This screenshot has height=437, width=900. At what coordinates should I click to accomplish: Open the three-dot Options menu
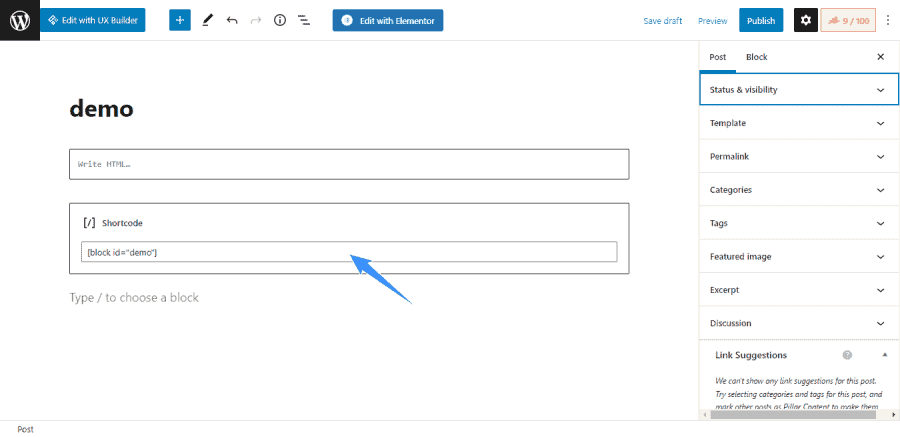point(887,20)
